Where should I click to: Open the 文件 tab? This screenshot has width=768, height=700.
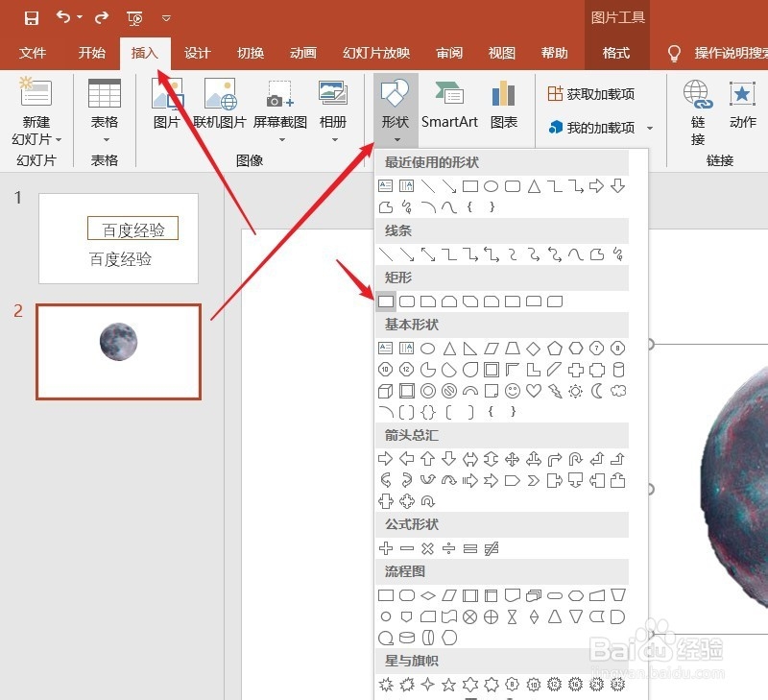(x=33, y=53)
